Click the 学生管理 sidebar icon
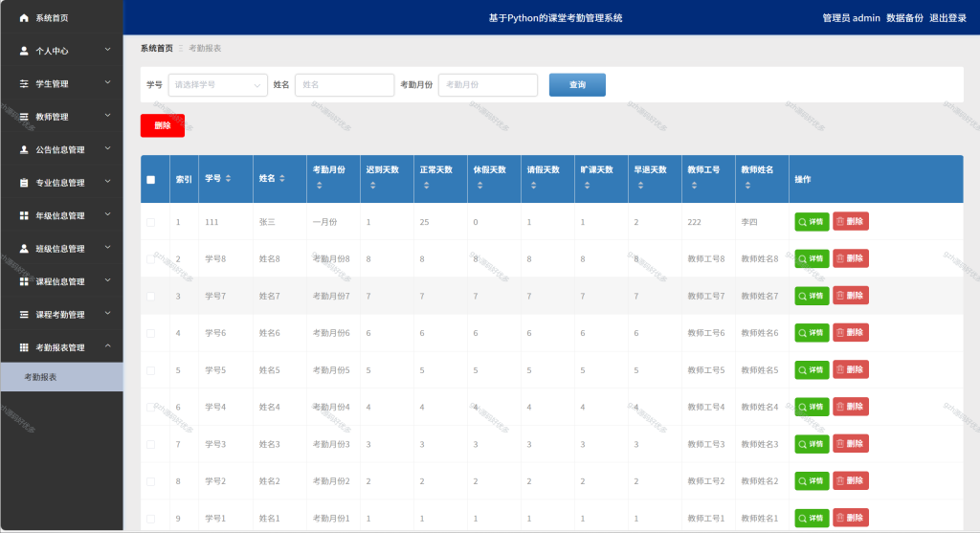This screenshot has width=980, height=533. coord(24,84)
